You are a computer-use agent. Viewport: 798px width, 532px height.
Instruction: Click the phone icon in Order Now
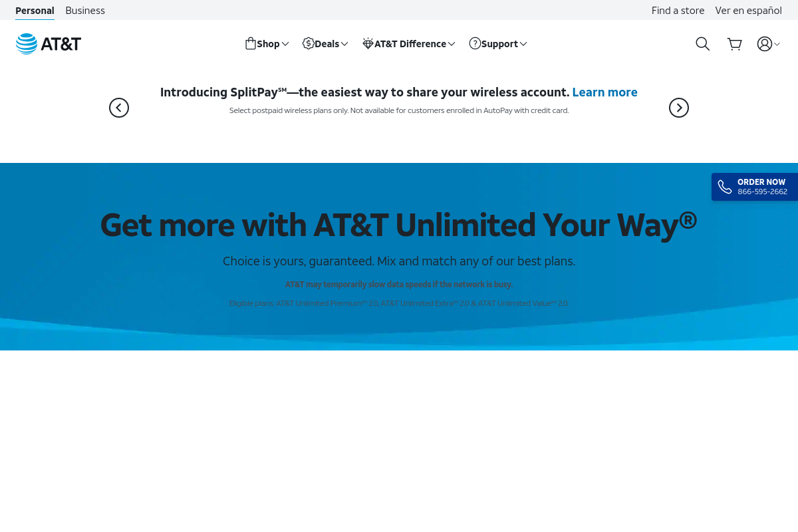(x=725, y=187)
